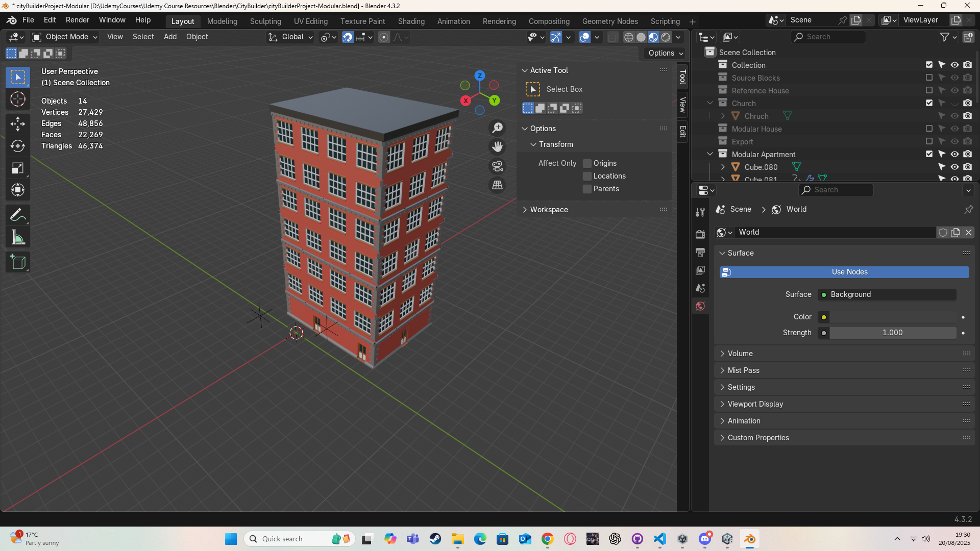This screenshot has height=551, width=980.
Task: Collapse the Church collection tree
Action: coord(710,103)
